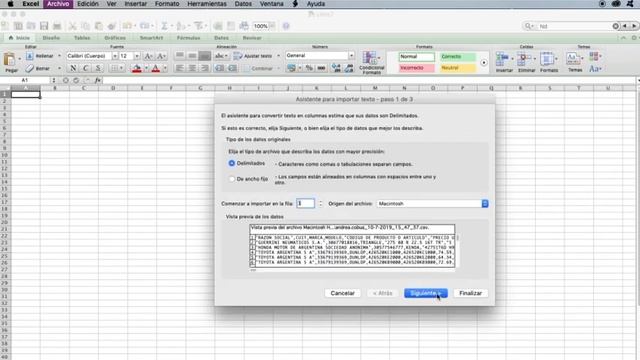Viewport: 640px width, 360px height.
Task: Apply the Incorrecto cell style
Action: click(x=416, y=68)
